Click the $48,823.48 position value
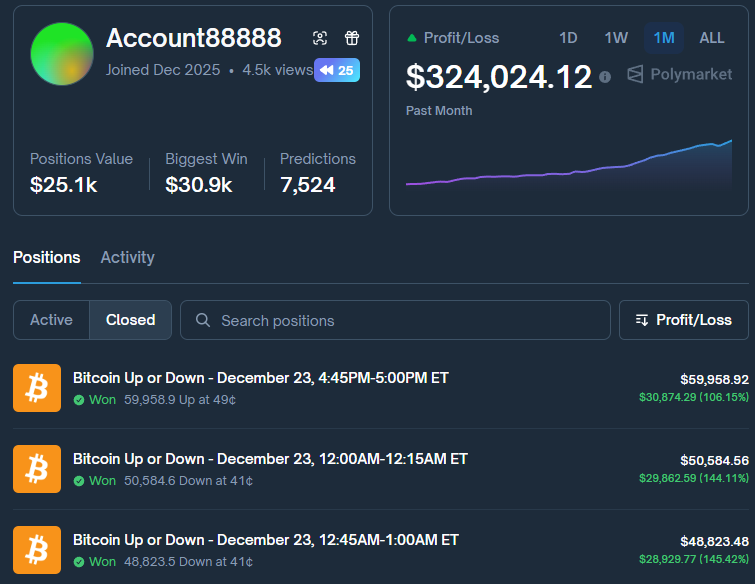755x584 pixels. [715, 542]
